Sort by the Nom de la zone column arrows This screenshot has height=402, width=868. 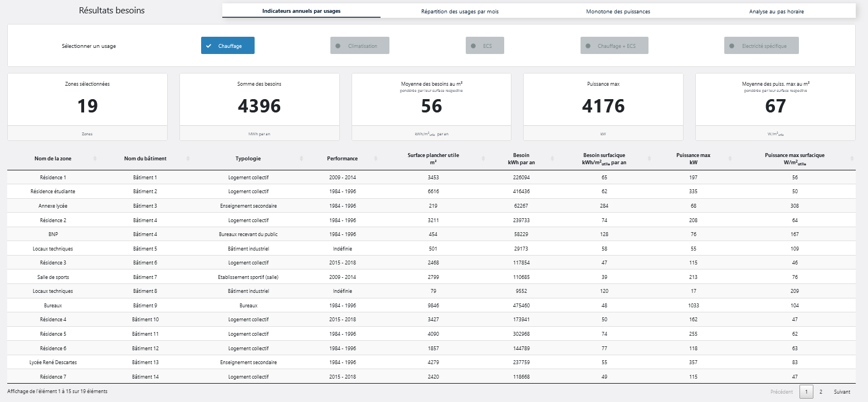point(95,159)
